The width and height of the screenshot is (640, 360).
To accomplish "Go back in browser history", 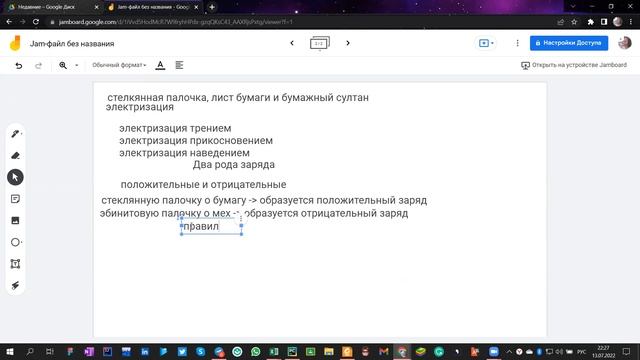I will [x=9, y=22].
